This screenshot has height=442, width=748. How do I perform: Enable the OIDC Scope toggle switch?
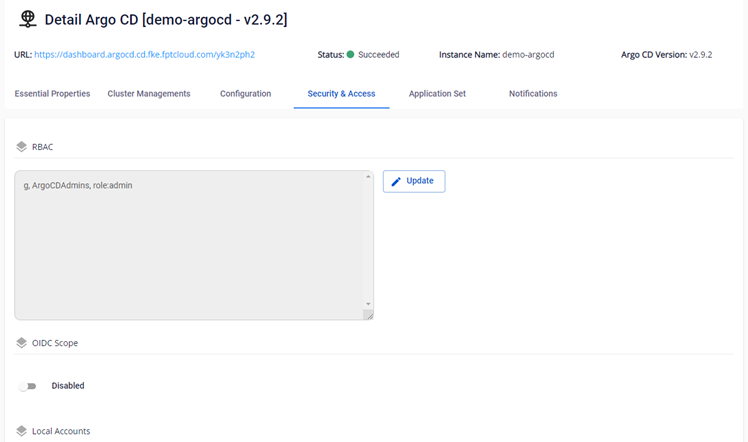click(x=27, y=386)
